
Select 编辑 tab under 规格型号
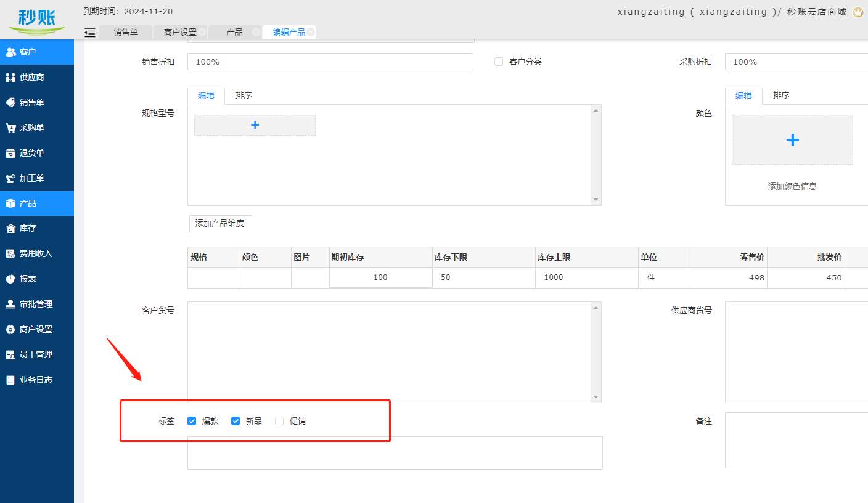(206, 96)
